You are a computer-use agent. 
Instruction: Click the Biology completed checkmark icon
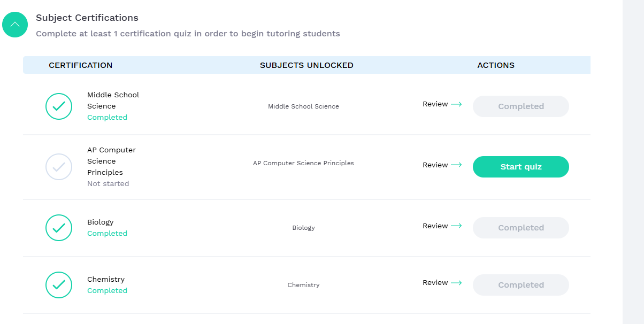(x=59, y=228)
